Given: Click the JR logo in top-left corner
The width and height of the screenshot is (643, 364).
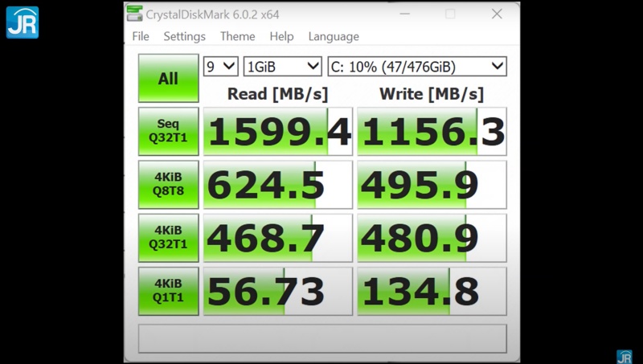Looking at the screenshot, I should click(x=23, y=22).
